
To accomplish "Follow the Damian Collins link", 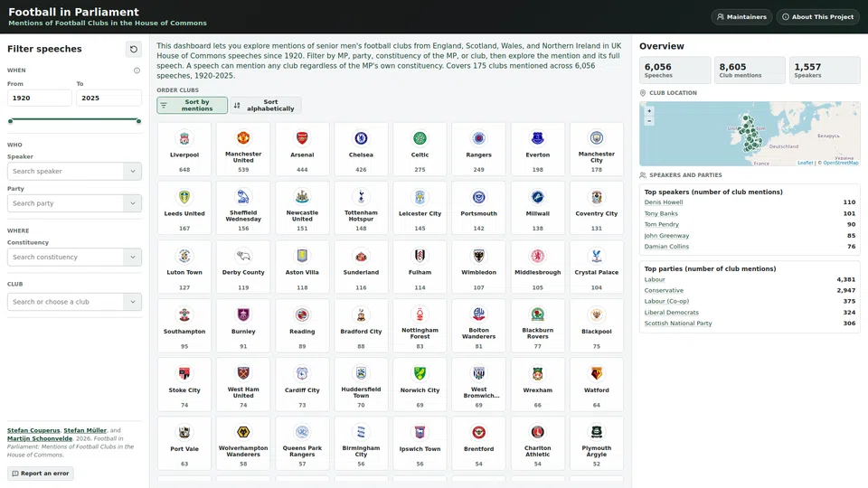I will click(x=666, y=246).
